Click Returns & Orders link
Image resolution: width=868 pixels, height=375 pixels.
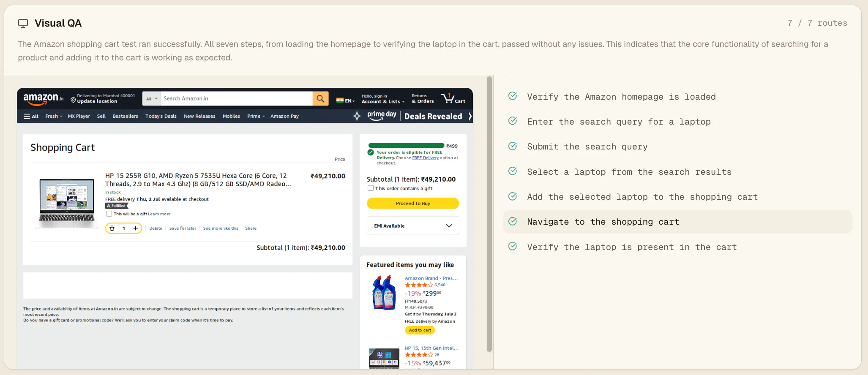[x=423, y=99]
